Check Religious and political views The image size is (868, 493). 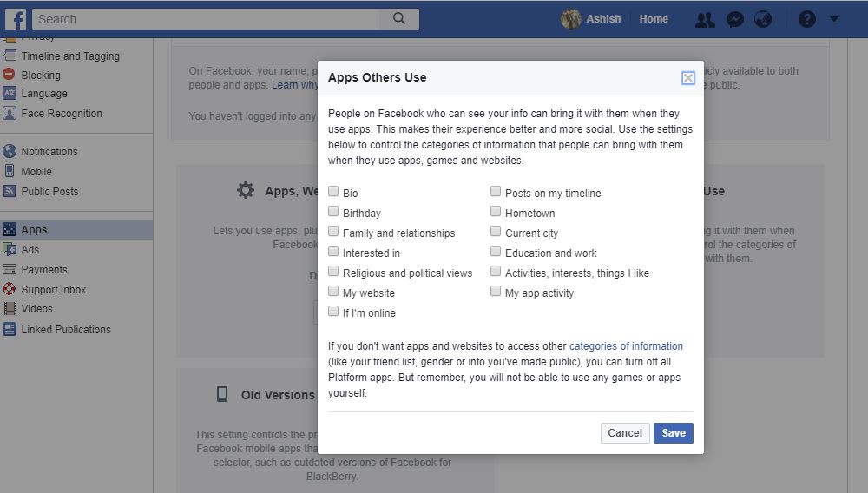point(333,271)
